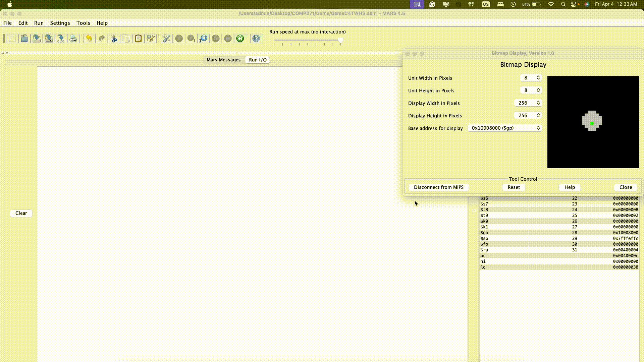The height and width of the screenshot is (362, 644).
Task: Click the Undo arrow icon
Action: coord(89,39)
